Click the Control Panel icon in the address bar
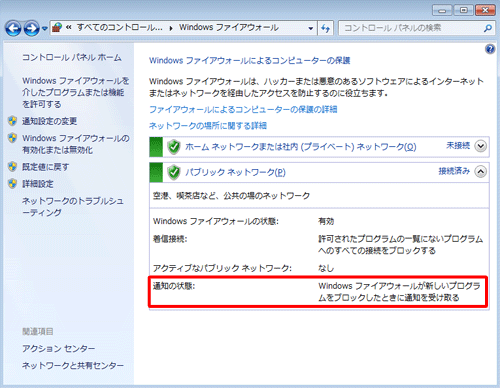The image size is (500, 388). pyautogui.click(x=57, y=28)
